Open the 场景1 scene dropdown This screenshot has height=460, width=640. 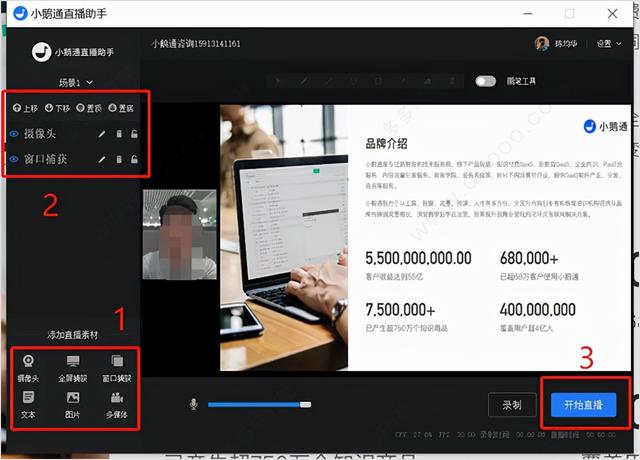coord(76,83)
